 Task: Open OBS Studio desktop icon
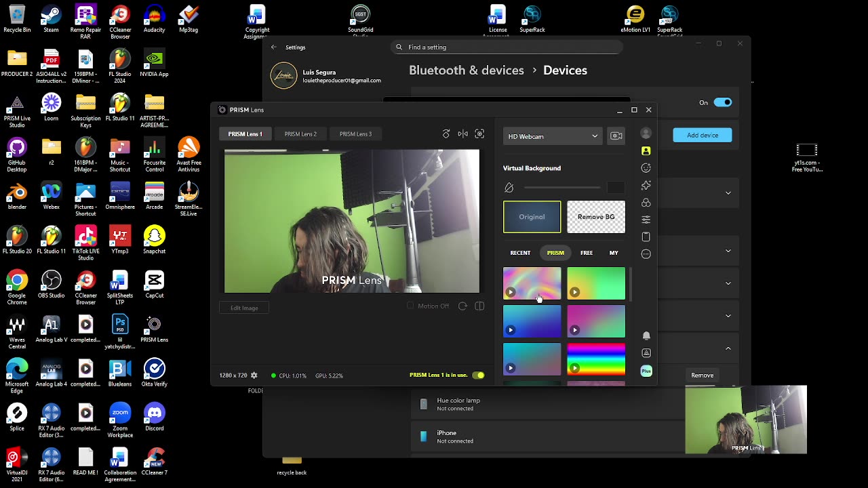point(52,285)
